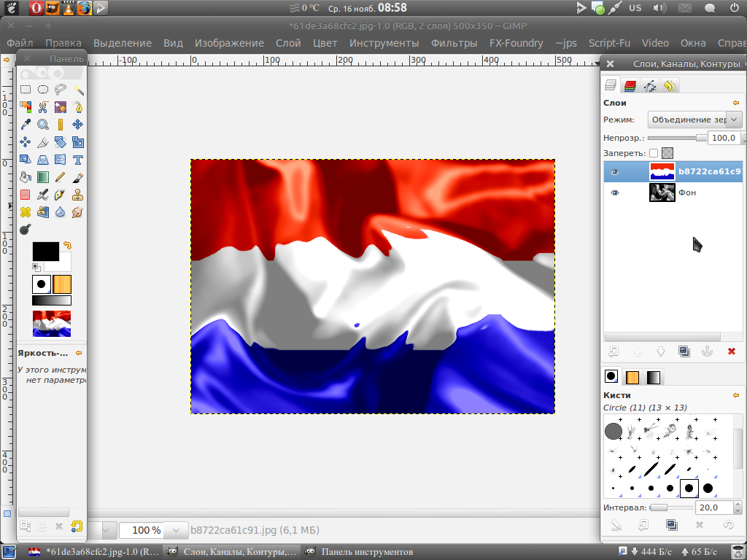Select the Measure ruler tool

61,125
